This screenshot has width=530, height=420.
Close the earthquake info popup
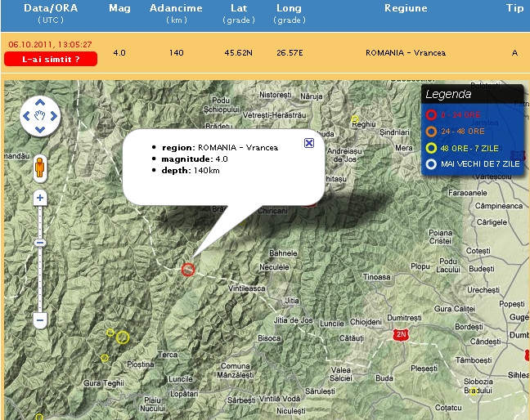click(309, 143)
